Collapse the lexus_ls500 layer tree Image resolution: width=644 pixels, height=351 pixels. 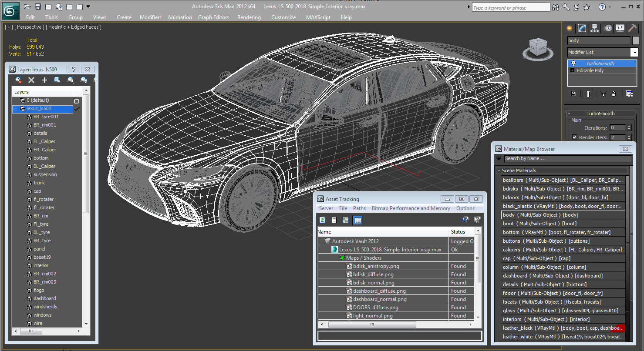coord(16,109)
